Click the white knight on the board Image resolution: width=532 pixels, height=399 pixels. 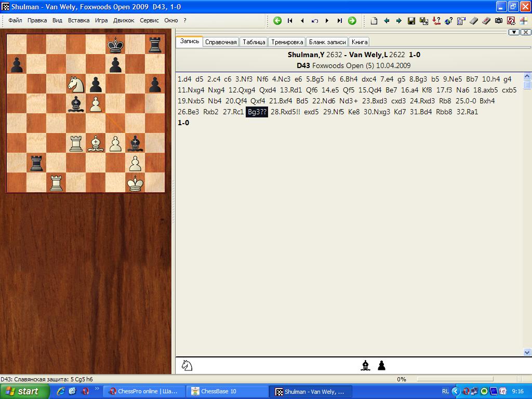(76, 83)
